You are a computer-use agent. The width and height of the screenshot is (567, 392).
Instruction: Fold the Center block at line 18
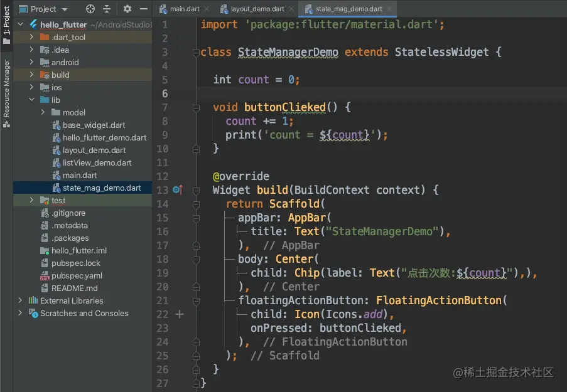click(x=196, y=260)
